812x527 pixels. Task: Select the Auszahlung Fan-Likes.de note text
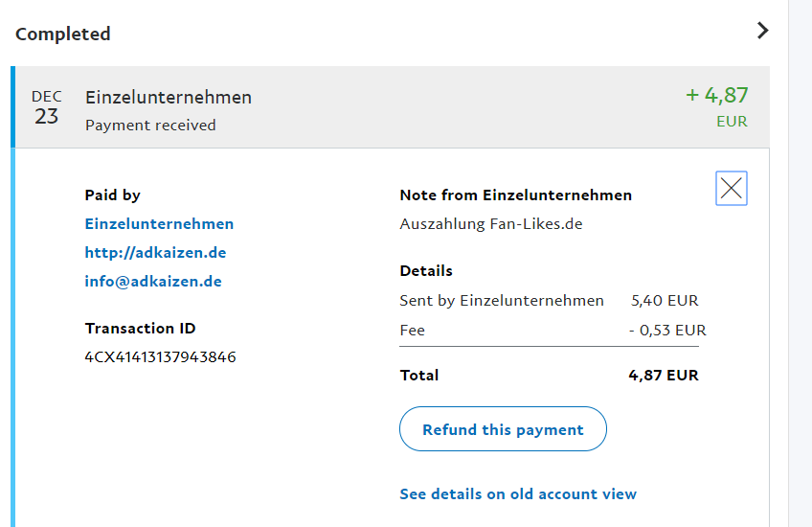(491, 224)
